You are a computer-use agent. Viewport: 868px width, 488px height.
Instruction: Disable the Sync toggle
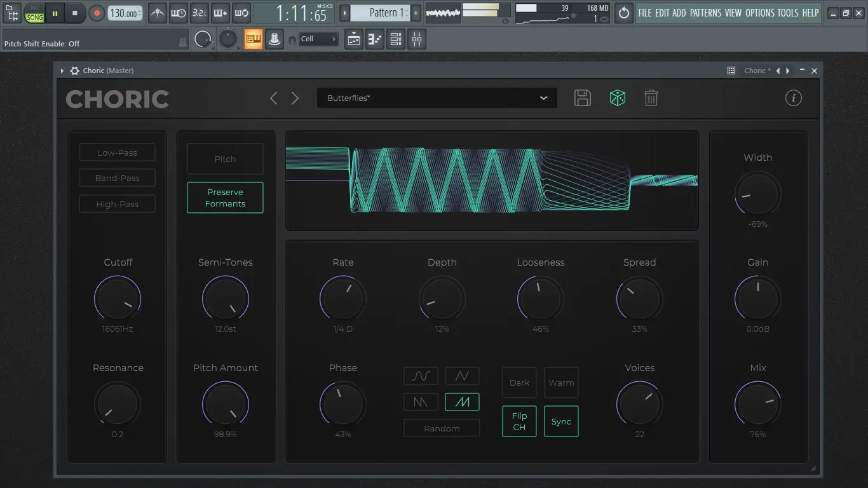(x=561, y=421)
